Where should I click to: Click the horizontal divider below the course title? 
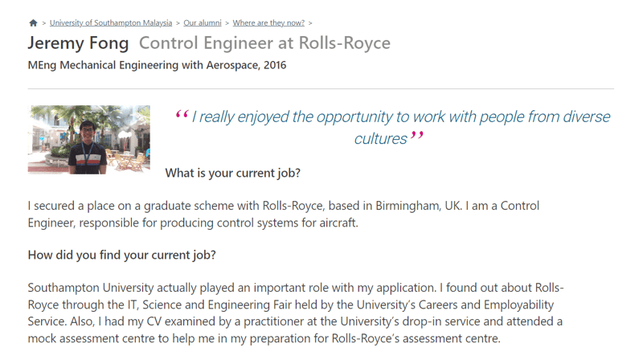tap(321, 88)
